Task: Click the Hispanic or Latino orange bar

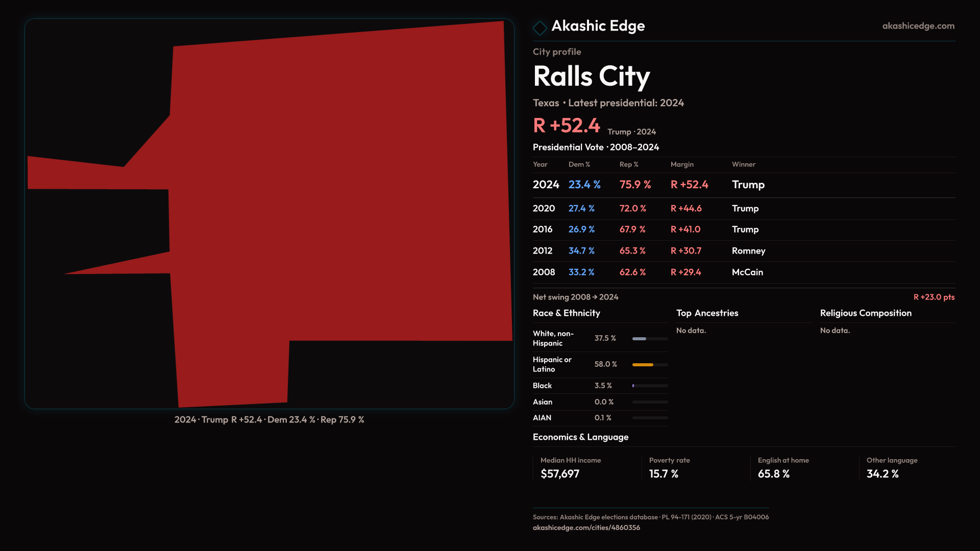Action: coord(643,365)
